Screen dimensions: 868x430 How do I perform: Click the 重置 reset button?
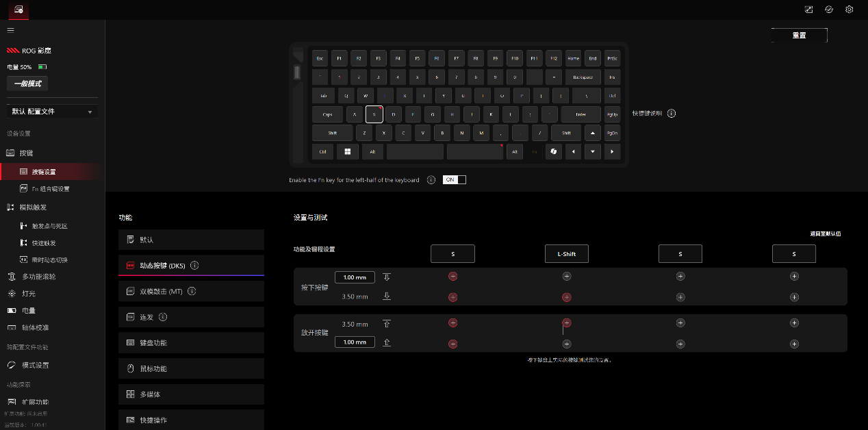click(799, 36)
